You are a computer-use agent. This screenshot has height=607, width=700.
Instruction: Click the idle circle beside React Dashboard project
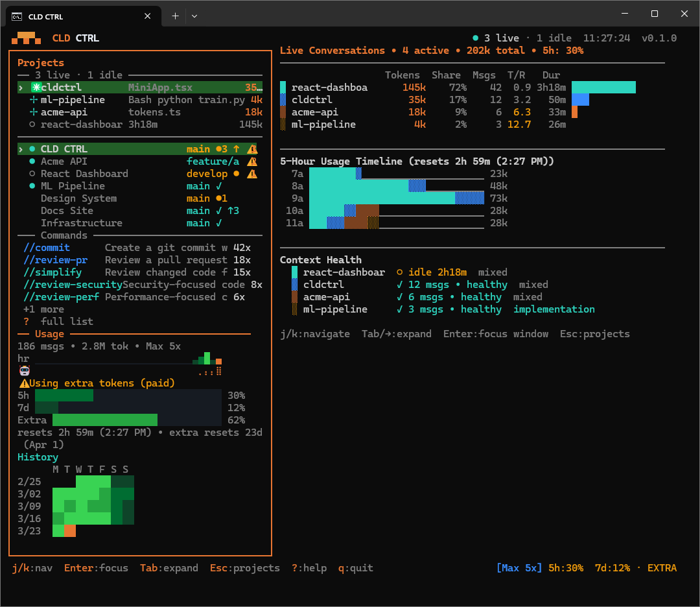tap(32, 174)
